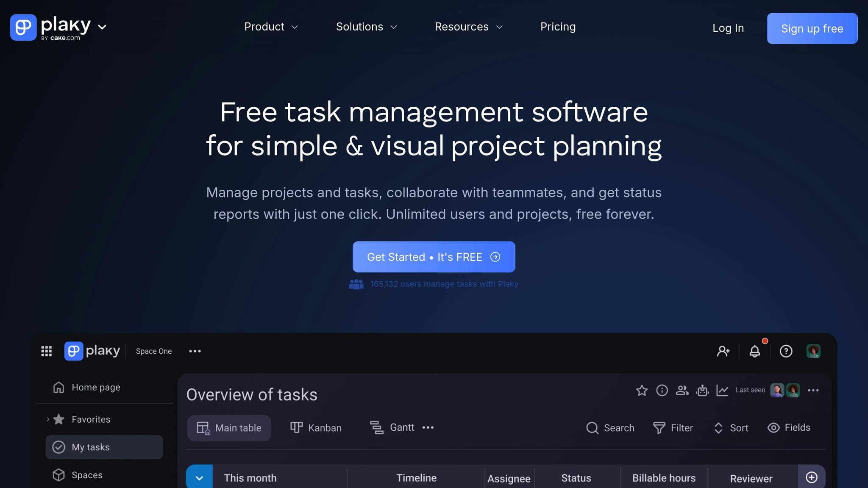Switch to the Kanban view tab
This screenshot has width=868, height=488.
tap(316, 428)
